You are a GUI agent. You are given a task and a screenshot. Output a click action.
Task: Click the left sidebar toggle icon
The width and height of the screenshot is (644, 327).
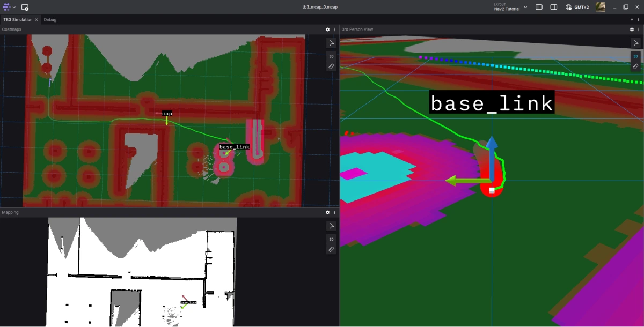tap(538, 7)
